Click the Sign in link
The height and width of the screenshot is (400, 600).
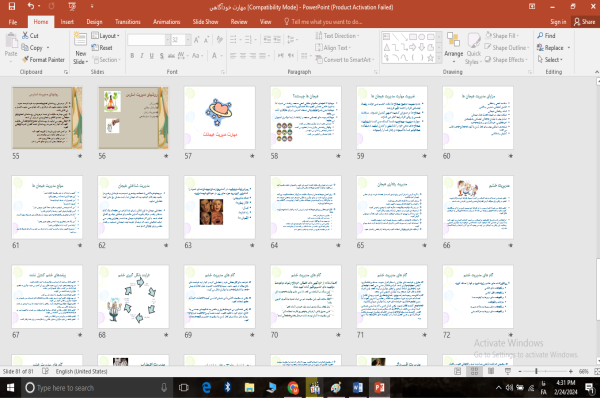(556, 20)
